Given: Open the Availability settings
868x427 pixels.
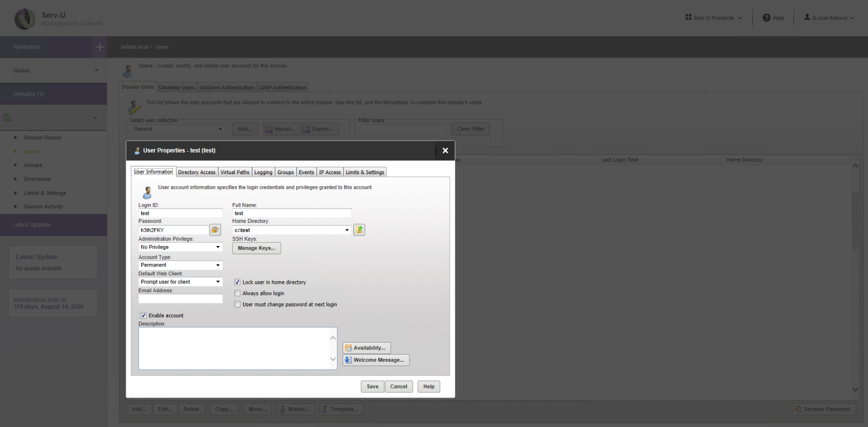Looking at the screenshot, I should 367,348.
